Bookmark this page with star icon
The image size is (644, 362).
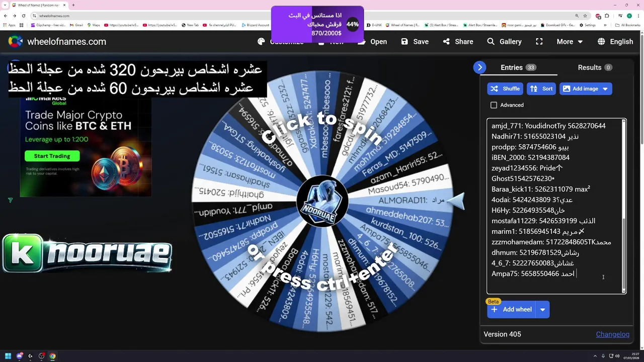coord(585,16)
